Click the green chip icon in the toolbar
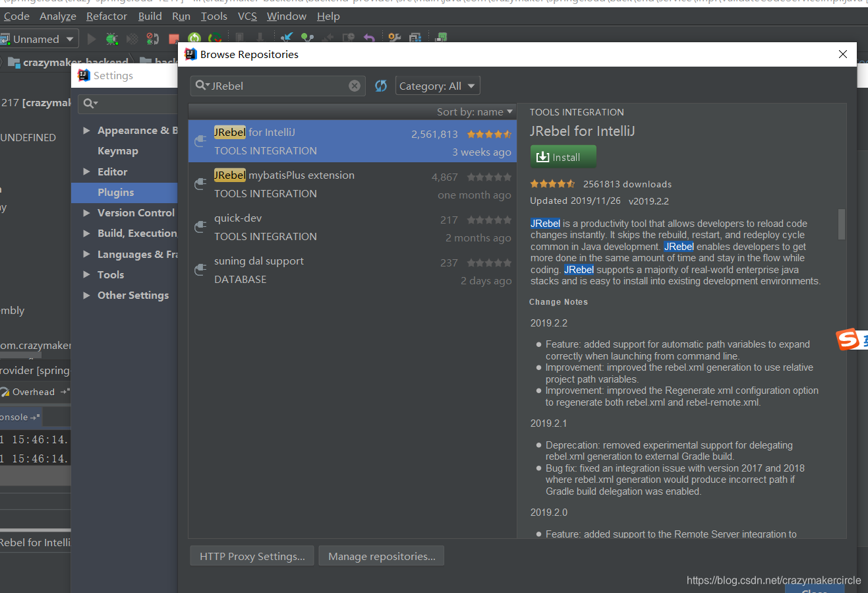The height and width of the screenshot is (593, 868). (442, 38)
